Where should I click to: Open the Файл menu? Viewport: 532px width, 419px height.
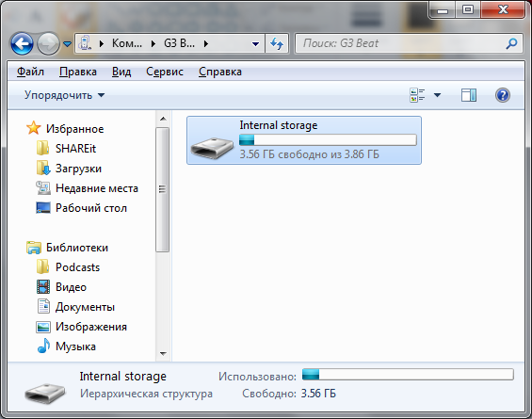point(30,72)
